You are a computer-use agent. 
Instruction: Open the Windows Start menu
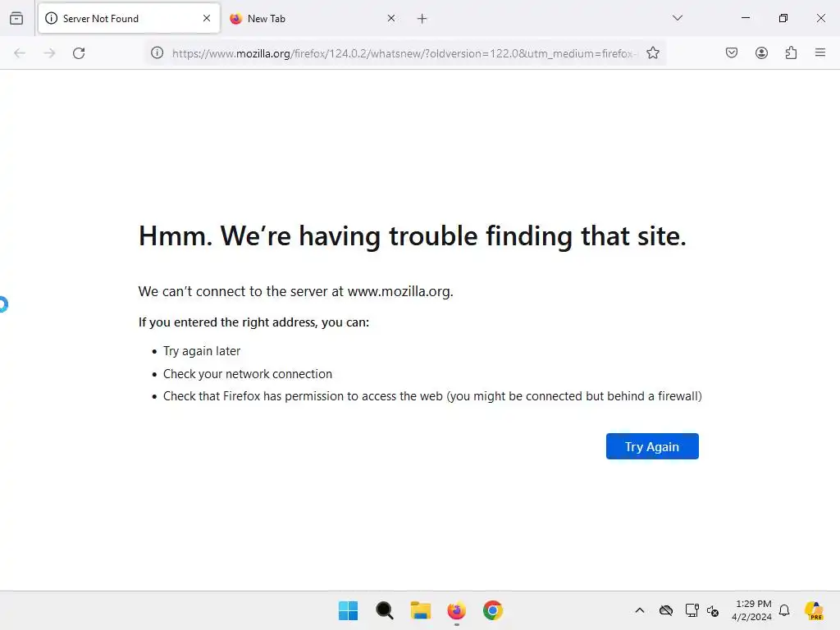click(348, 610)
